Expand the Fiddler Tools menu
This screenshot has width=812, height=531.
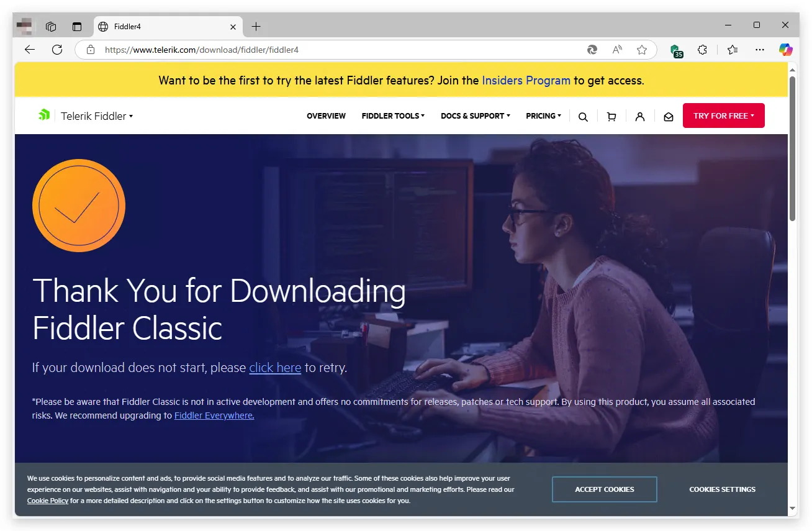pos(393,116)
